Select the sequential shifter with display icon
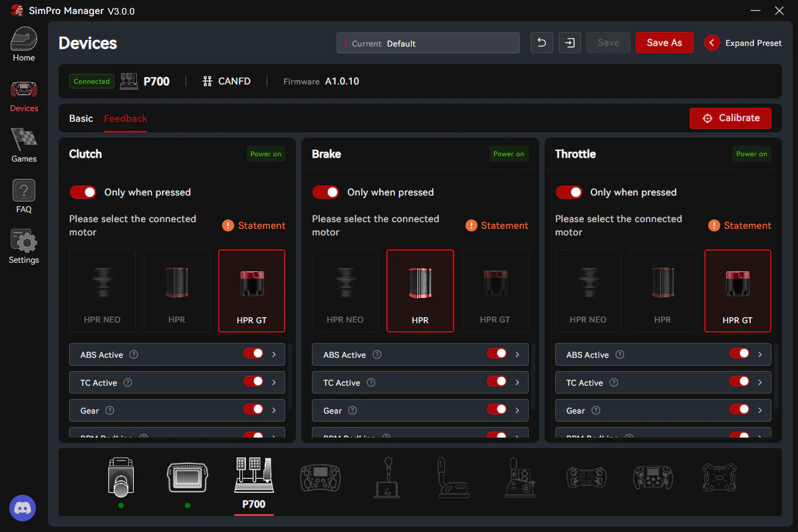Screen dimensions: 798x532 pyautogui.click(x=520, y=477)
